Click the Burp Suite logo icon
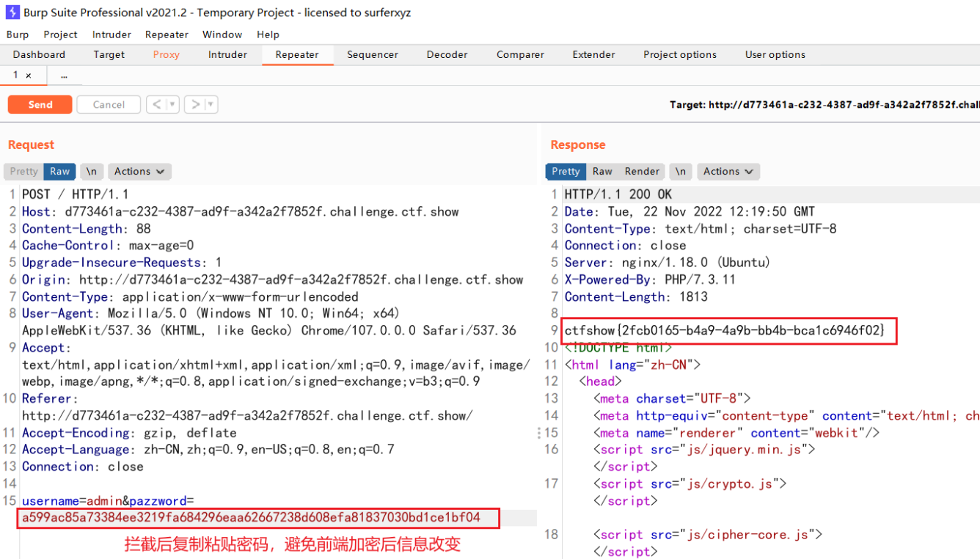 12,12
